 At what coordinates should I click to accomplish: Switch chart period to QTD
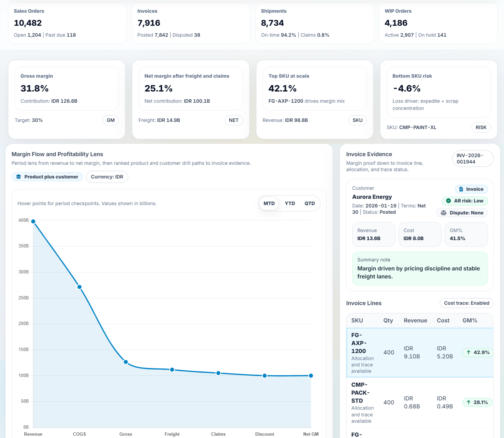309,203
